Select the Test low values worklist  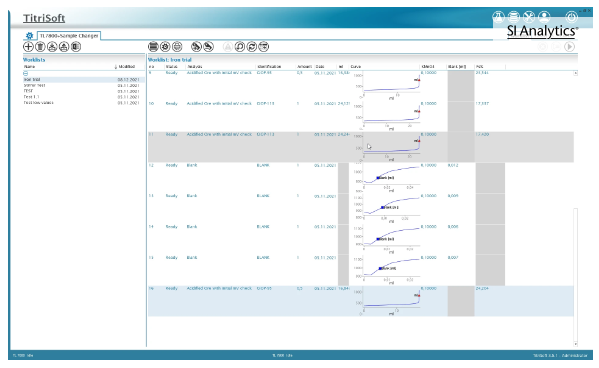(84, 102)
